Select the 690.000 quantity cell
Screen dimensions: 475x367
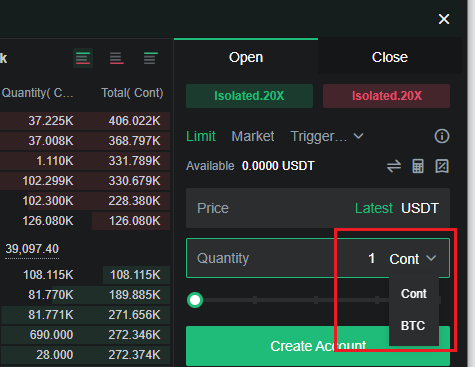tap(51, 335)
